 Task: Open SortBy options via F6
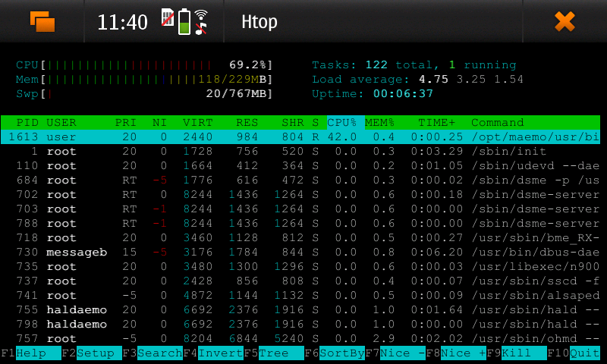pyautogui.click(x=342, y=353)
